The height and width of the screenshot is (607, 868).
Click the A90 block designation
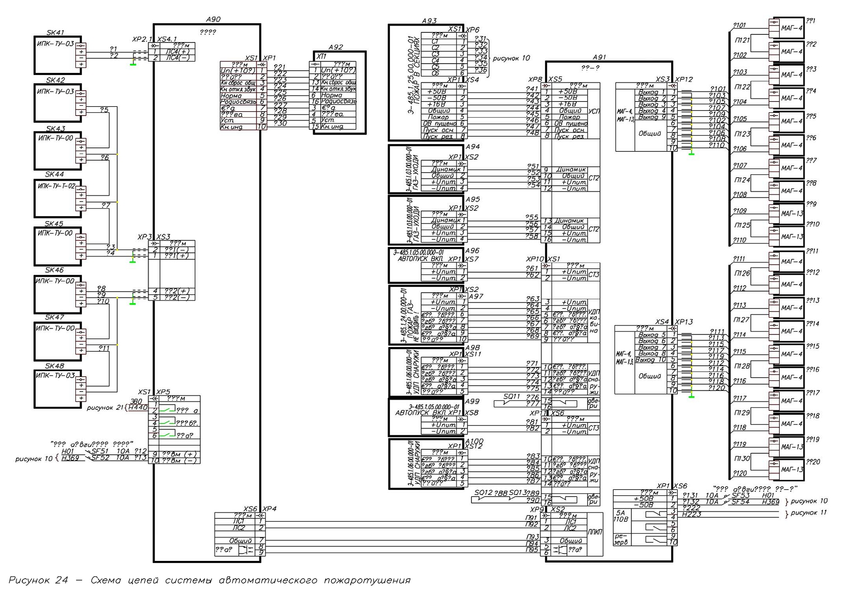coord(213,19)
